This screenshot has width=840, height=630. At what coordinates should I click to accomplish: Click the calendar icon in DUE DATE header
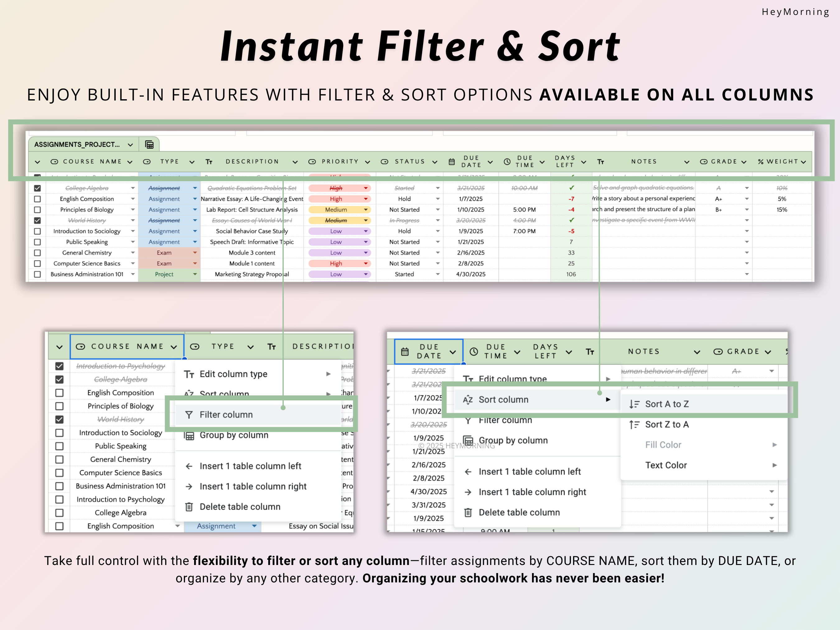point(451,162)
